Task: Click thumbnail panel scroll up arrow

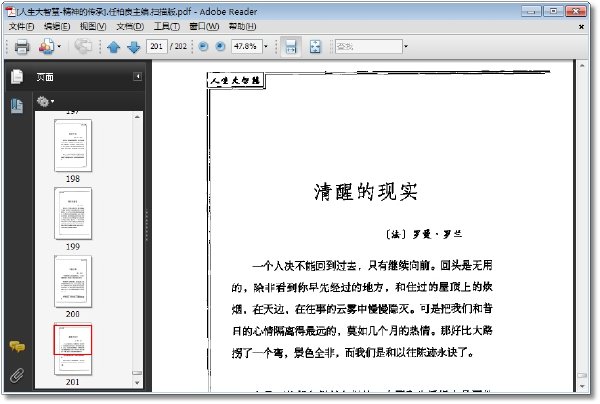Action: tap(137, 116)
